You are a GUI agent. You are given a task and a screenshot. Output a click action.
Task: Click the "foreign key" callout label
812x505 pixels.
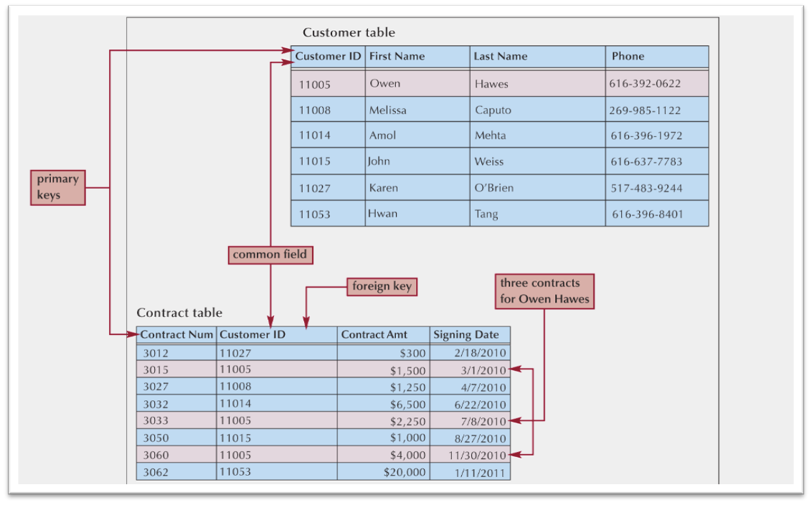point(382,286)
